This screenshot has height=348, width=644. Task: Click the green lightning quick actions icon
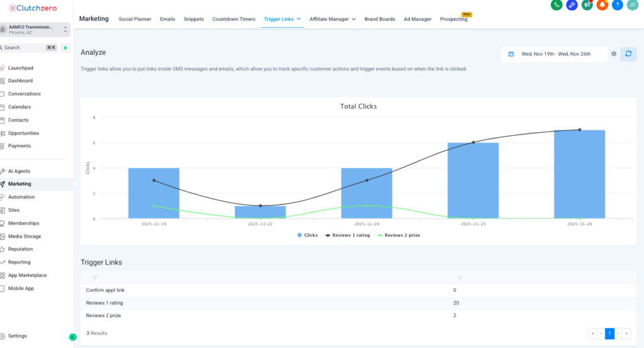(65, 48)
